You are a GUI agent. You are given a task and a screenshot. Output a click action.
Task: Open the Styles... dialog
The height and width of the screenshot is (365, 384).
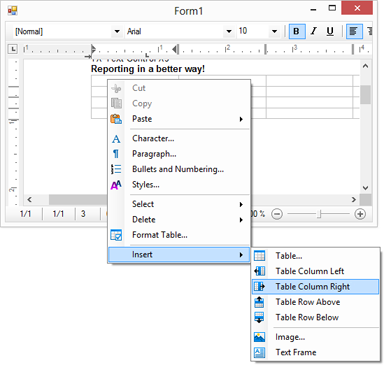tap(179, 185)
